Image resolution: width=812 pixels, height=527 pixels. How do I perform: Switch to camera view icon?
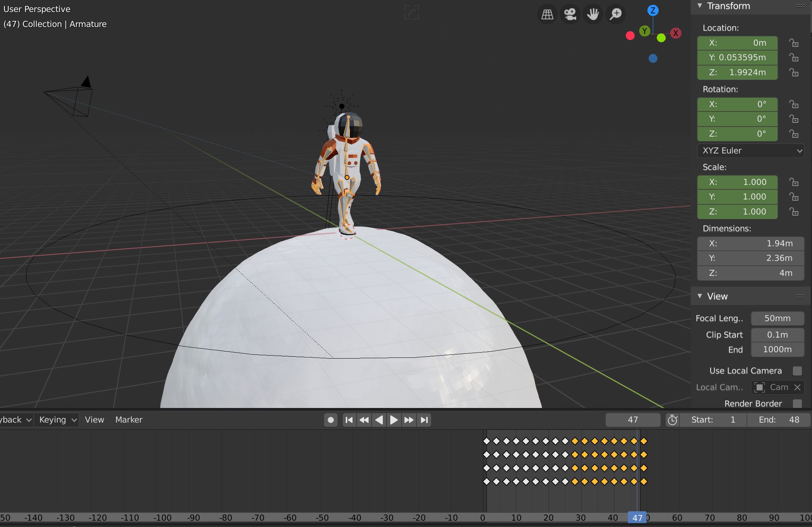570,14
